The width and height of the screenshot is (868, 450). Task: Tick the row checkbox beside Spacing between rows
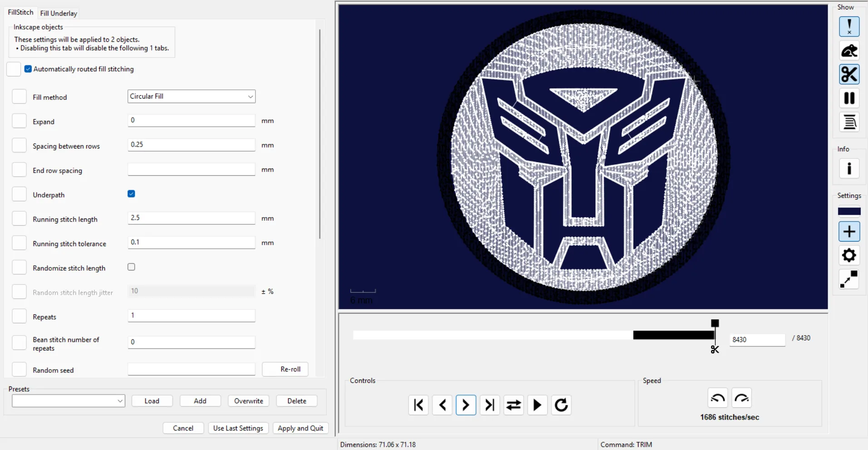(x=19, y=145)
